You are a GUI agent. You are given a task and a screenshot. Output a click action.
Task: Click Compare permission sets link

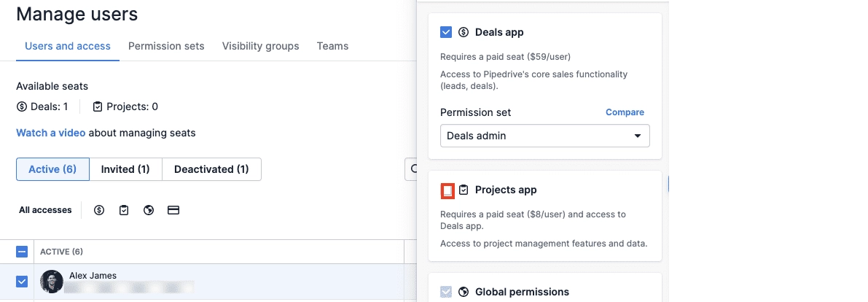pos(625,112)
